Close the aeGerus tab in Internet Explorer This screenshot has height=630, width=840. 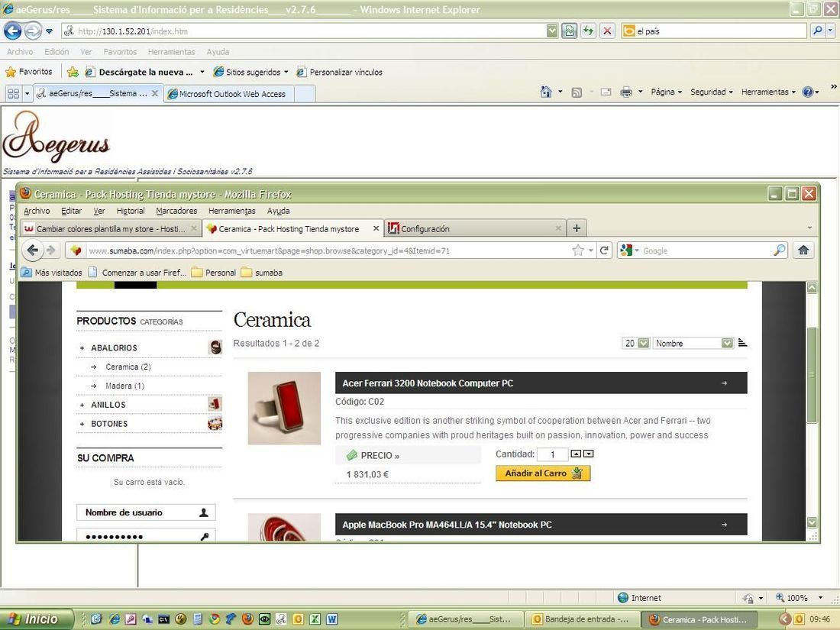click(155, 93)
